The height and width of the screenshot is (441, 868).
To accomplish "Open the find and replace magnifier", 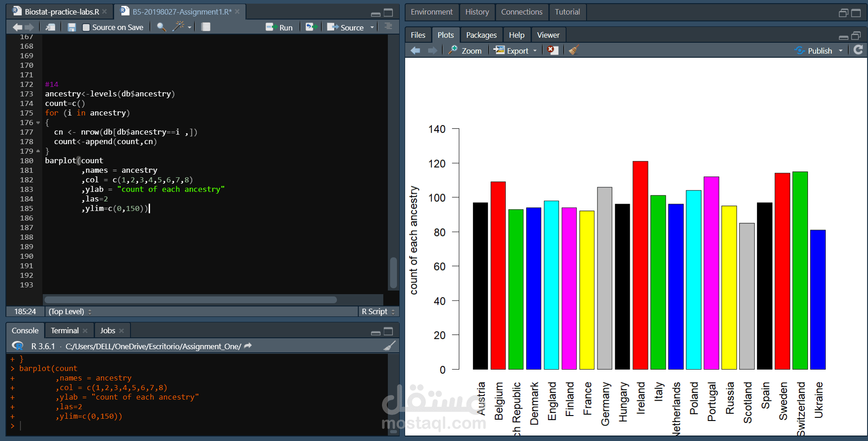I will coord(161,27).
